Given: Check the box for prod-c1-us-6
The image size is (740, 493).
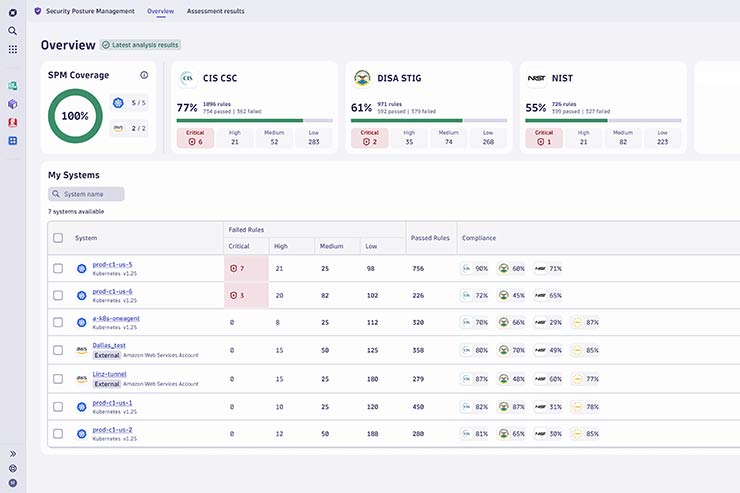Looking at the screenshot, I should [58, 295].
